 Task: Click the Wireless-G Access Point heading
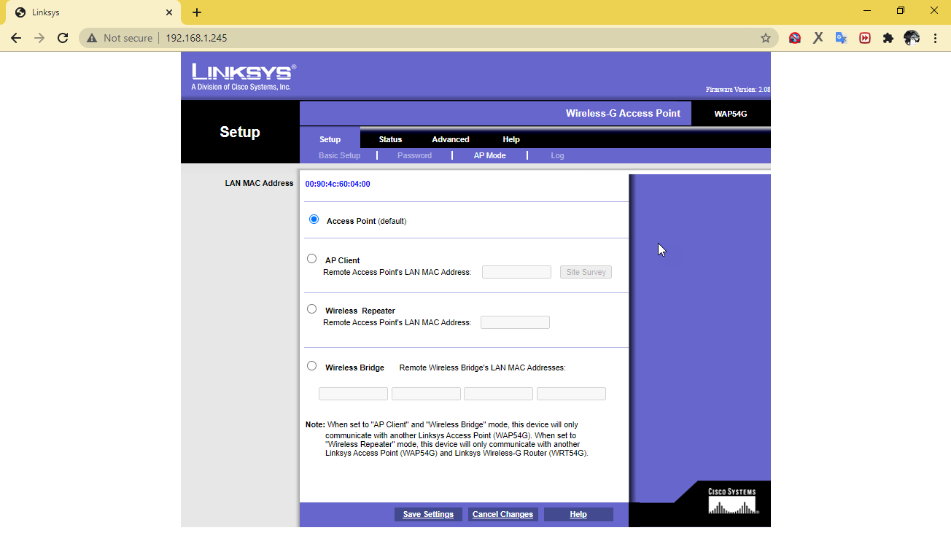[x=623, y=113]
